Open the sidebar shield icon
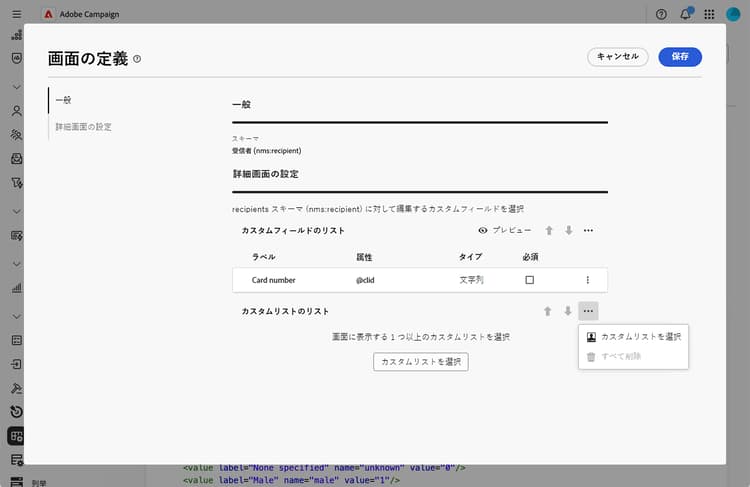Viewport: 750px width, 487px height. tap(17, 58)
